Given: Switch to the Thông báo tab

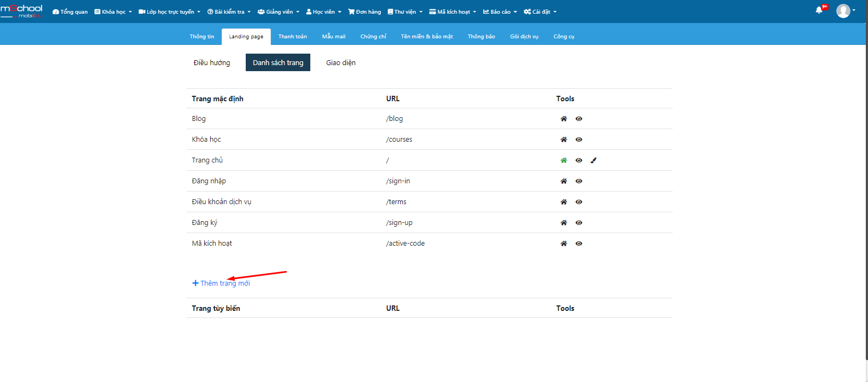Looking at the screenshot, I should [x=482, y=37].
